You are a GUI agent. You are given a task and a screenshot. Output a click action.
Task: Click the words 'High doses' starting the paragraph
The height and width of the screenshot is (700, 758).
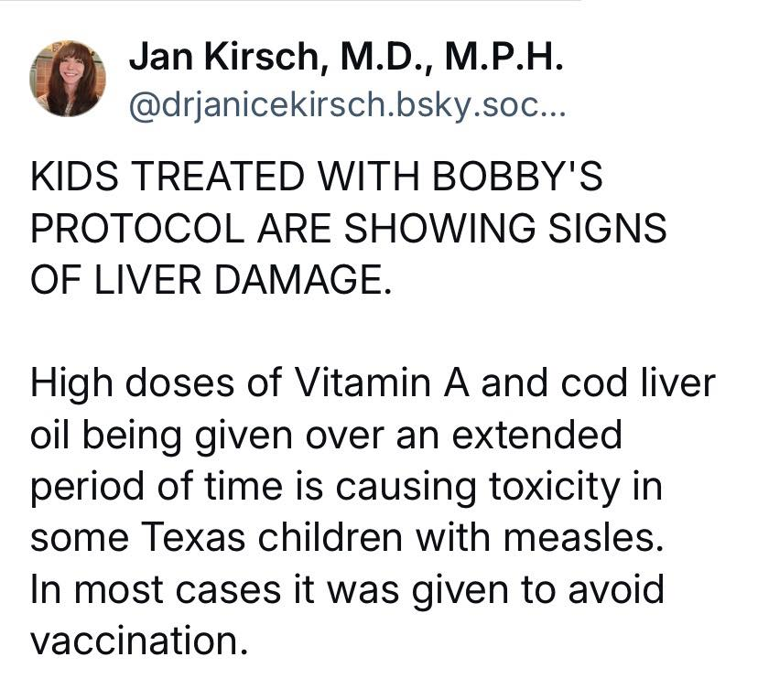pos(133,383)
